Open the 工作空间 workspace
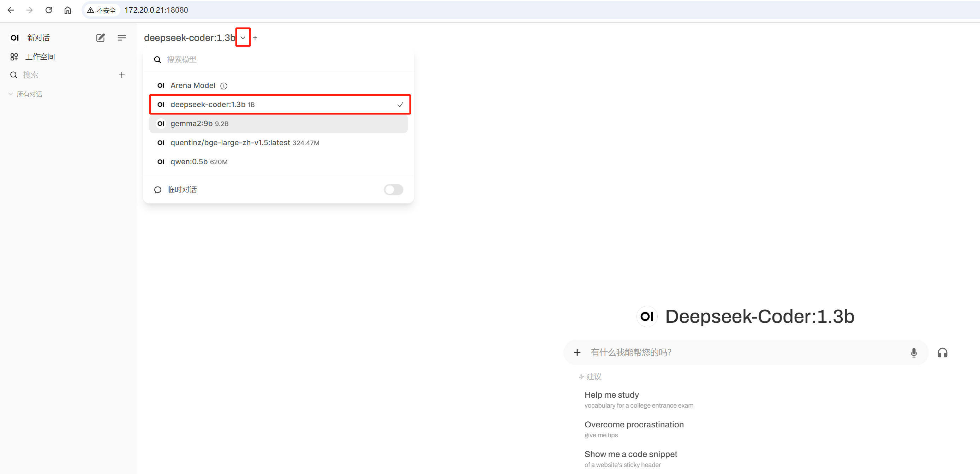 point(40,57)
